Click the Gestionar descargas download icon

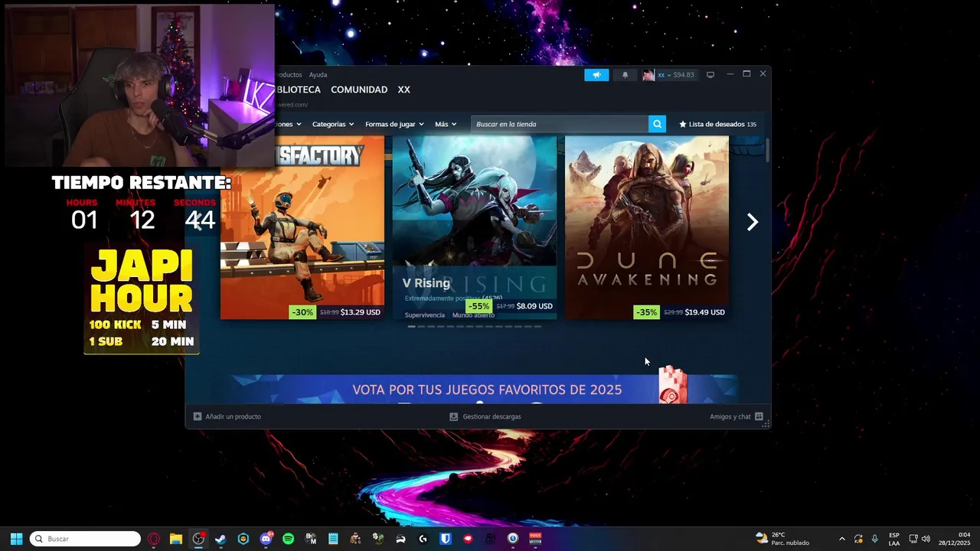453,416
